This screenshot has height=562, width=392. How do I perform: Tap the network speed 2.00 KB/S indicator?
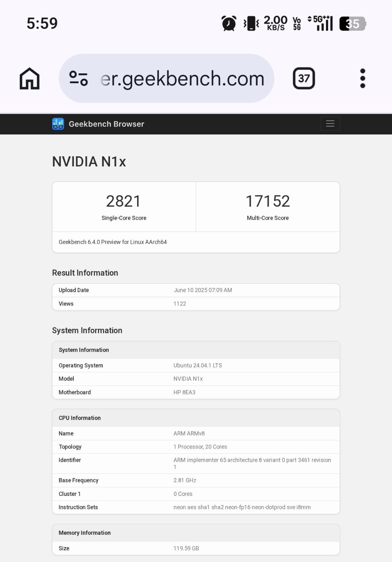click(x=275, y=23)
